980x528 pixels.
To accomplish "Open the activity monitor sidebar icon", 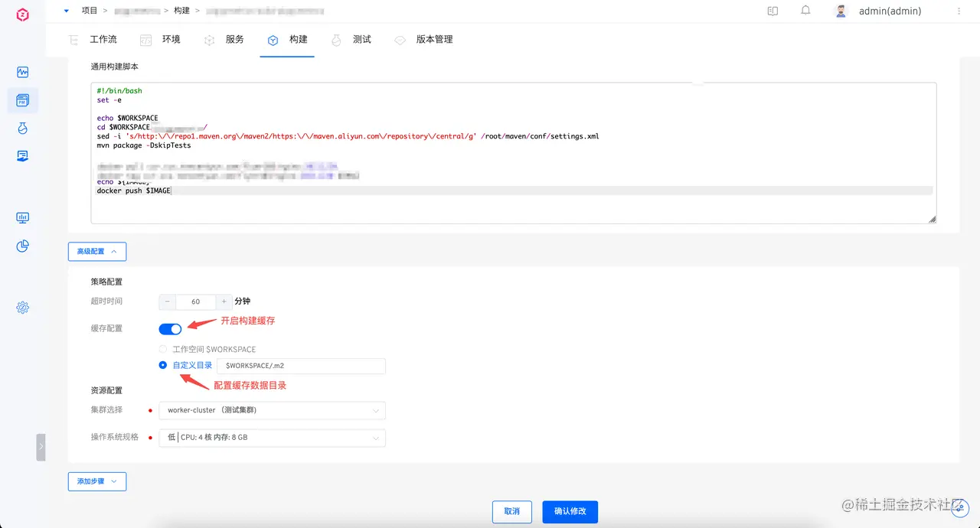I will [22, 72].
